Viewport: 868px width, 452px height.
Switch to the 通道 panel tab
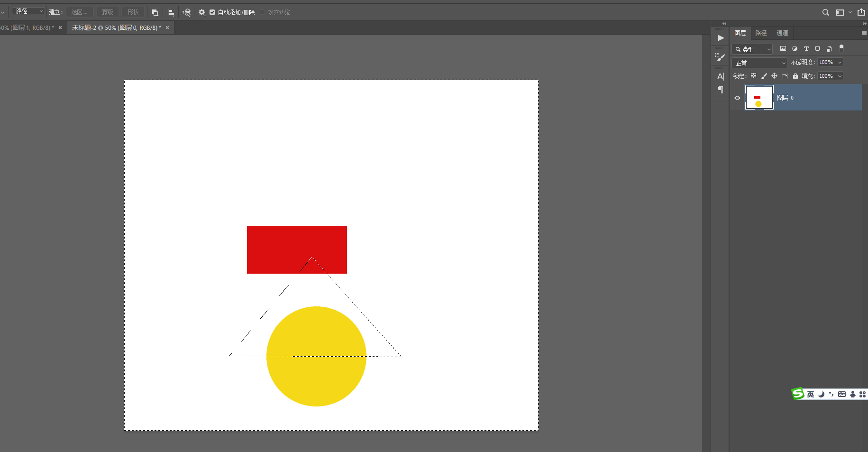(x=782, y=33)
